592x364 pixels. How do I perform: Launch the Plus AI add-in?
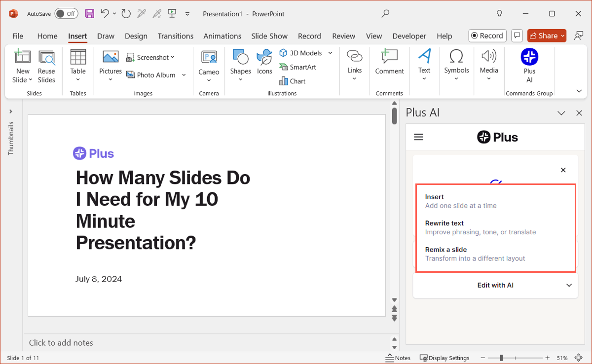pos(529,66)
